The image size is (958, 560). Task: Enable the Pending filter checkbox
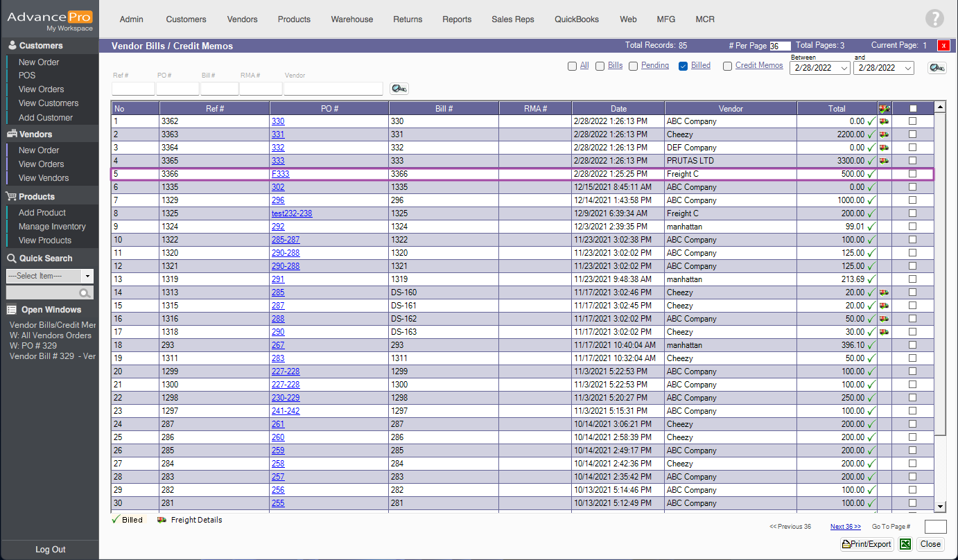(x=633, y=66)
